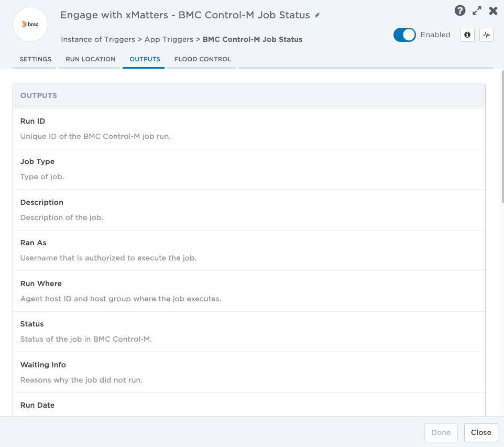The height and width of the screenshot is (447, 504).
Task: Click 'Status of the job in BMC Control-M.'
Action: [x=86, y=339]
